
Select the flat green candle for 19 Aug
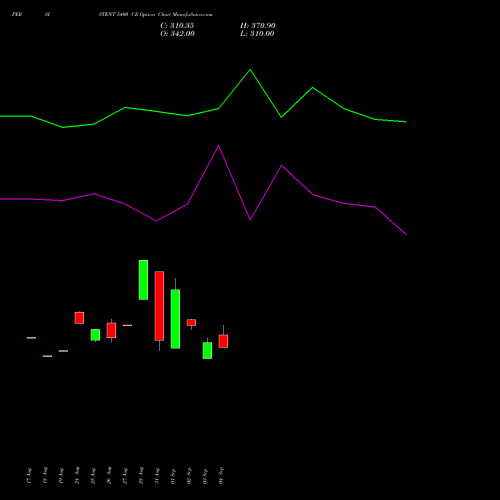click(63, 351)
